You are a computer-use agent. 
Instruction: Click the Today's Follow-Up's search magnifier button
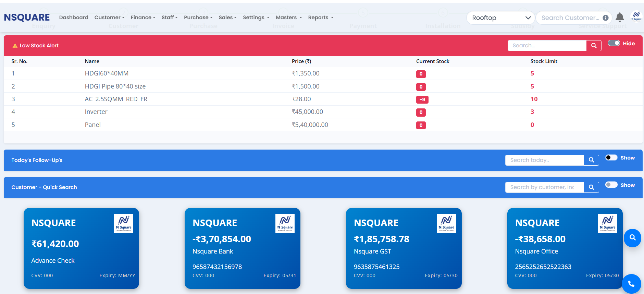point(591,160)
